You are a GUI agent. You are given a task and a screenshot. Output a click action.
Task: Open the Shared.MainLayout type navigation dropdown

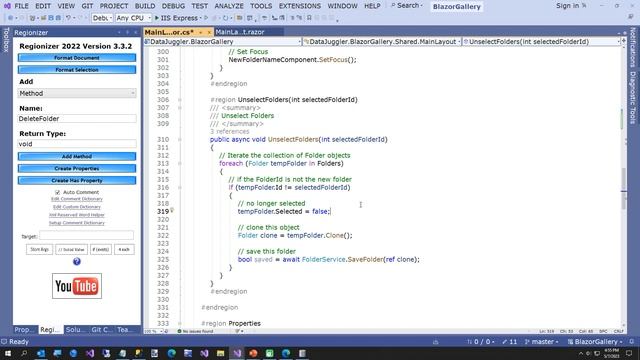pos(382,42)
